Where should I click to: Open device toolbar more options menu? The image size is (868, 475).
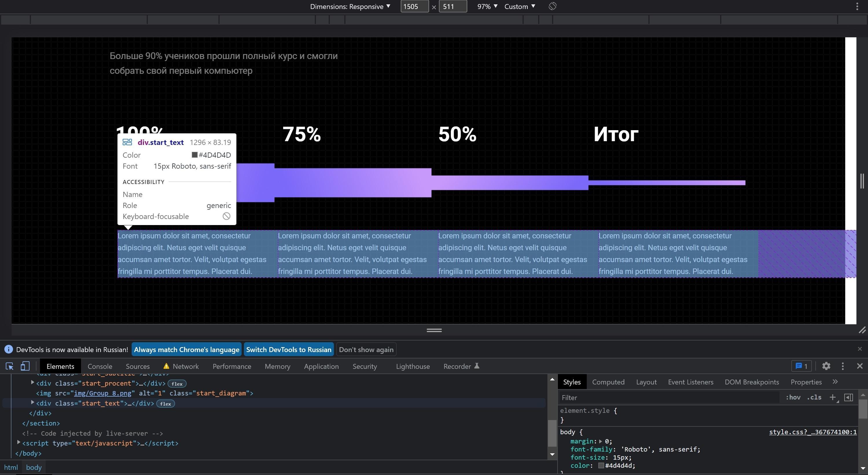(857, 6)
